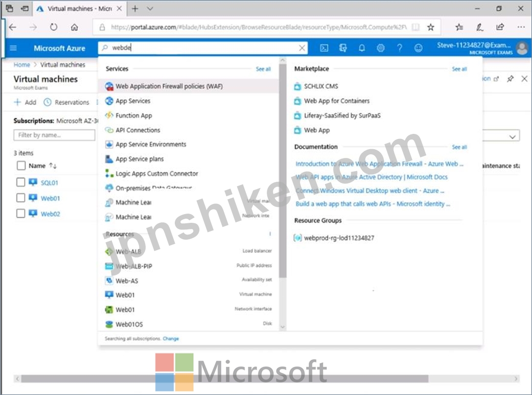See all Documentation results
Viewport: 532px width, 395px height.
[459, 147]
